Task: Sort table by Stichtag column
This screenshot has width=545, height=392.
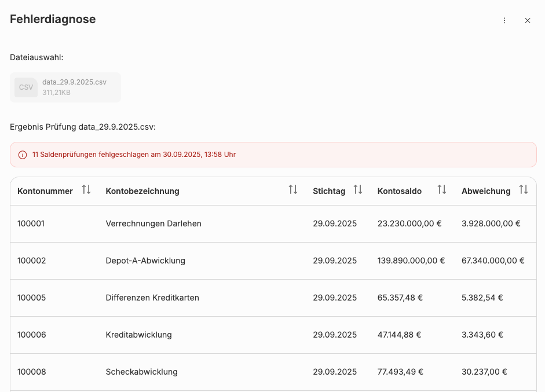Action: pos(358,190)
